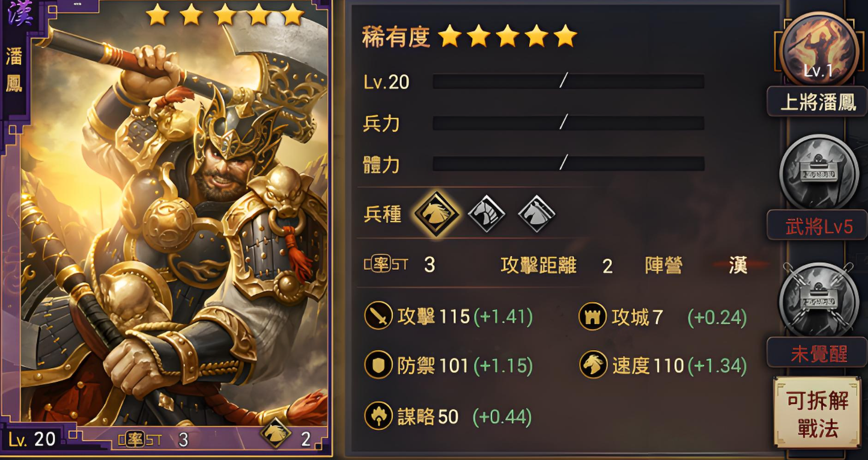This screenshot has height=460, width=868.
Task: Click the Lv.20 experience bar
Action: coord(568,81)
